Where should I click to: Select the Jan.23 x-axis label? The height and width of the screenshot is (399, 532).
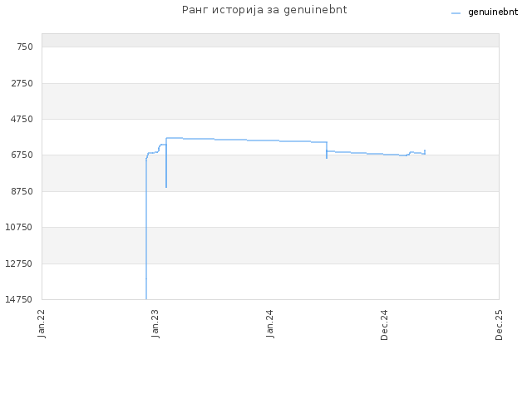click(x=155, y=323)
